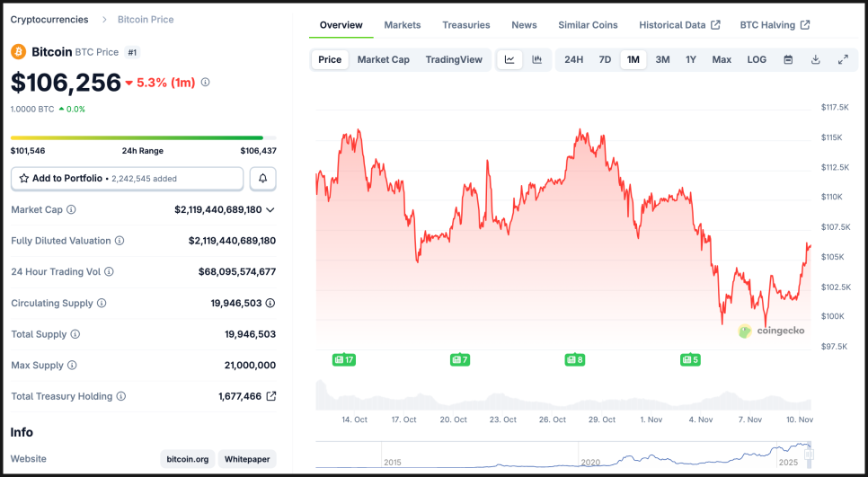868x477 pixels.
Task: Navigate to Cryptocurrencies breadcrumb
Action: (49, 20)
